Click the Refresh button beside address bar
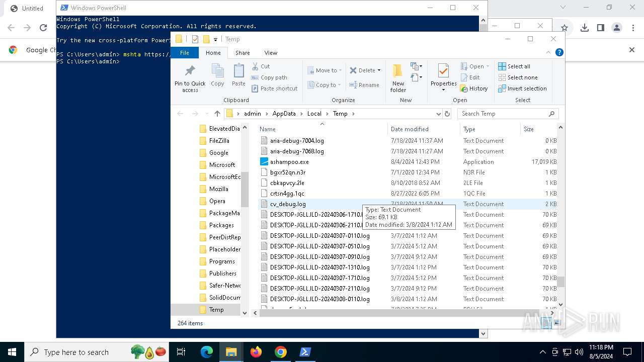The height and width of the screenshot is (362, 644). pos(447,114)
